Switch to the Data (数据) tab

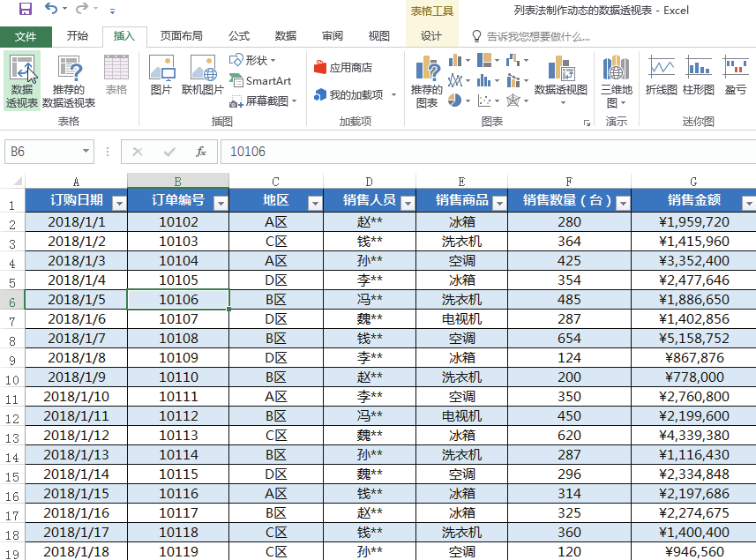[286, 36]
